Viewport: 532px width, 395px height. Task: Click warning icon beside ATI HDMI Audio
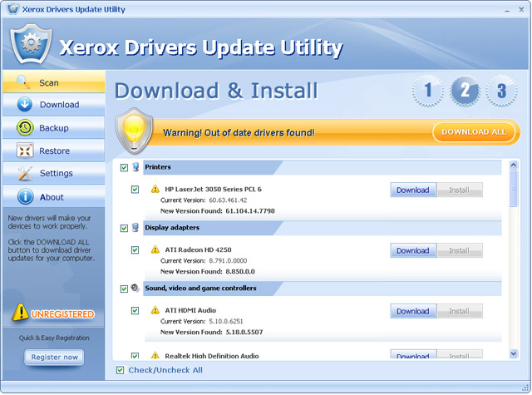155,310
